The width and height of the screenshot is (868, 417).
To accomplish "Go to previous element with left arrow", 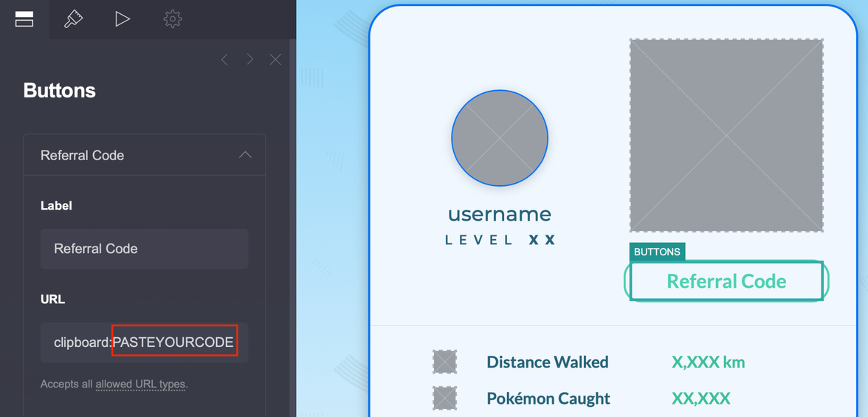I will pos(224,59).
